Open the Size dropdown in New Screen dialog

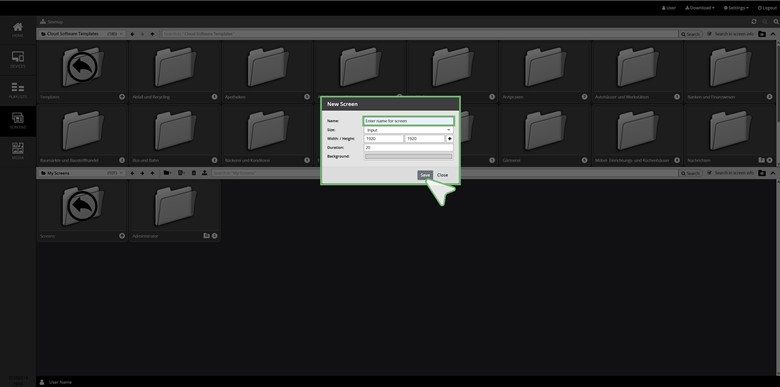click(x=408, y=130)
